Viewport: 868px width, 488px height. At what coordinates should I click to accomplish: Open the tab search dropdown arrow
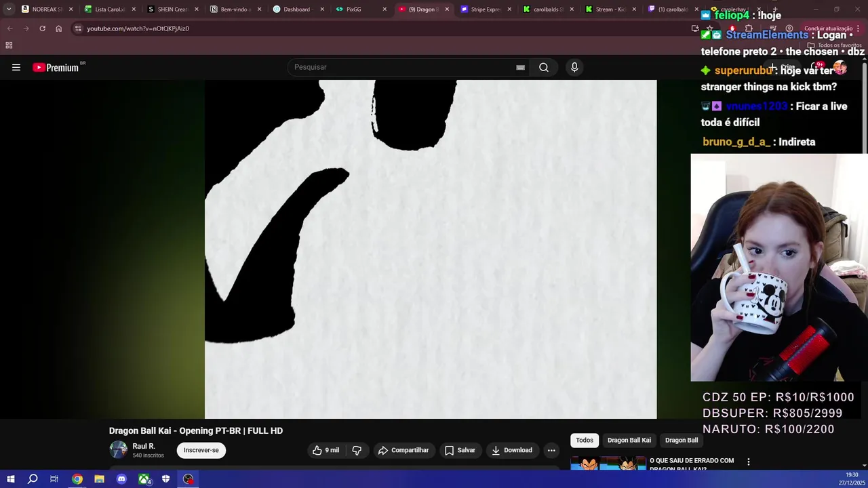coord(8,9)
